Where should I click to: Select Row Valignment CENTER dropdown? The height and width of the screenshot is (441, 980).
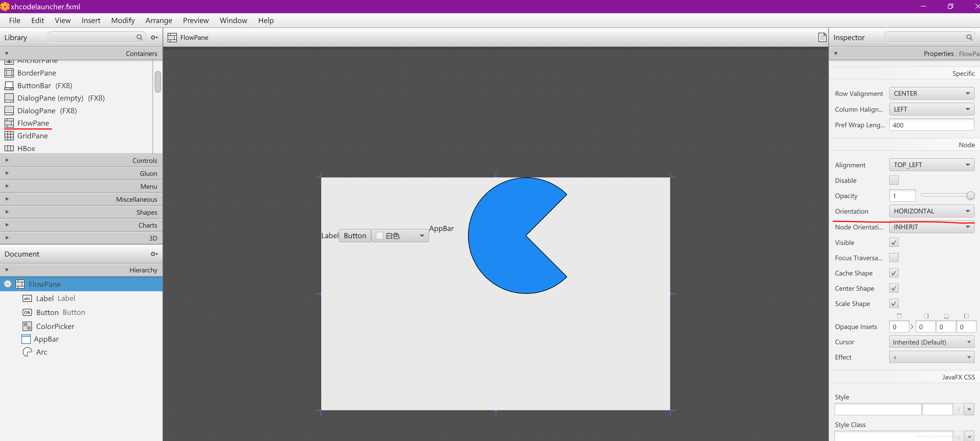(x=931, y=93)
